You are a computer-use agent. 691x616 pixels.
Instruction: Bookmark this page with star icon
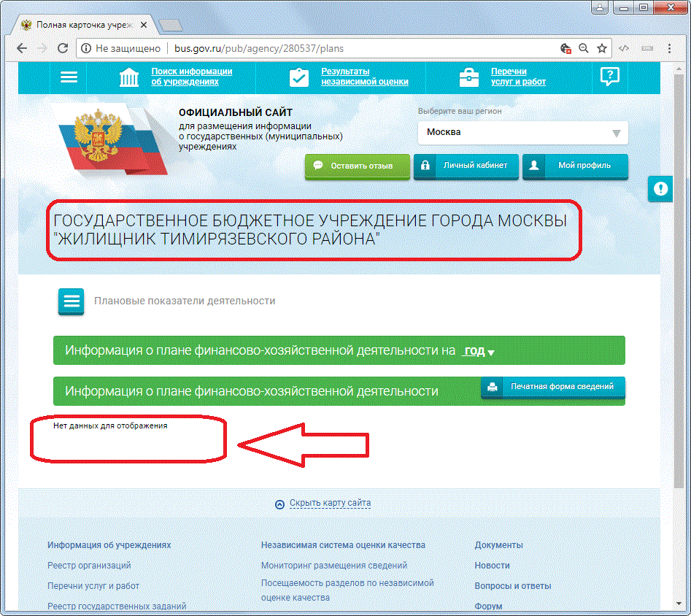point(601,48)
